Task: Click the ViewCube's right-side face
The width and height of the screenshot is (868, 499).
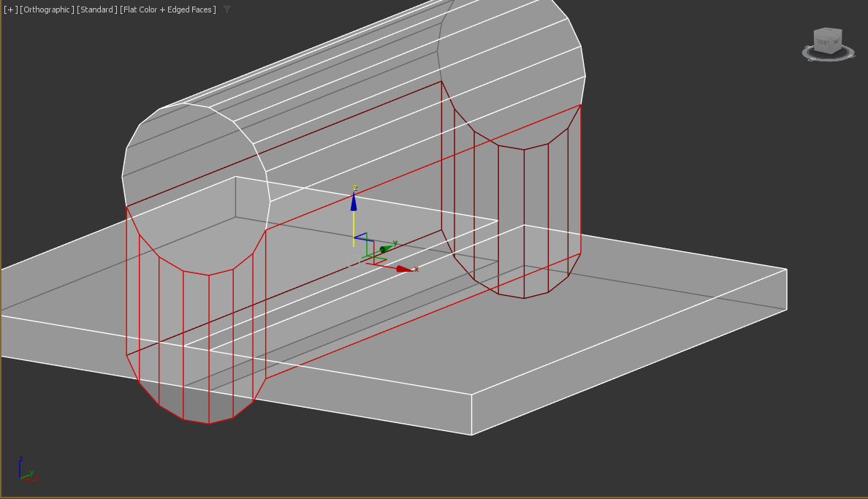Action: pos(837,42)
